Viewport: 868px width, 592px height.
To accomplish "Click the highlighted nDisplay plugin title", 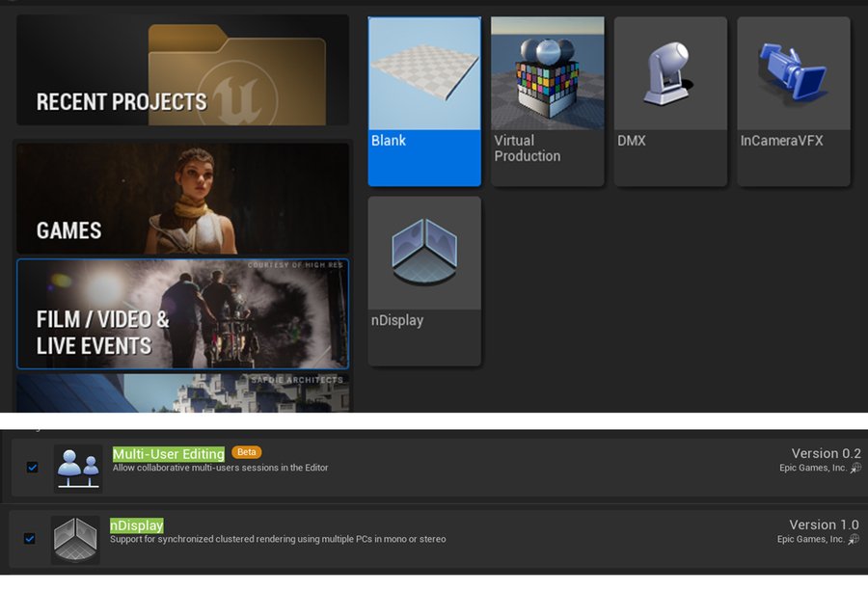I will click(137, 525).
